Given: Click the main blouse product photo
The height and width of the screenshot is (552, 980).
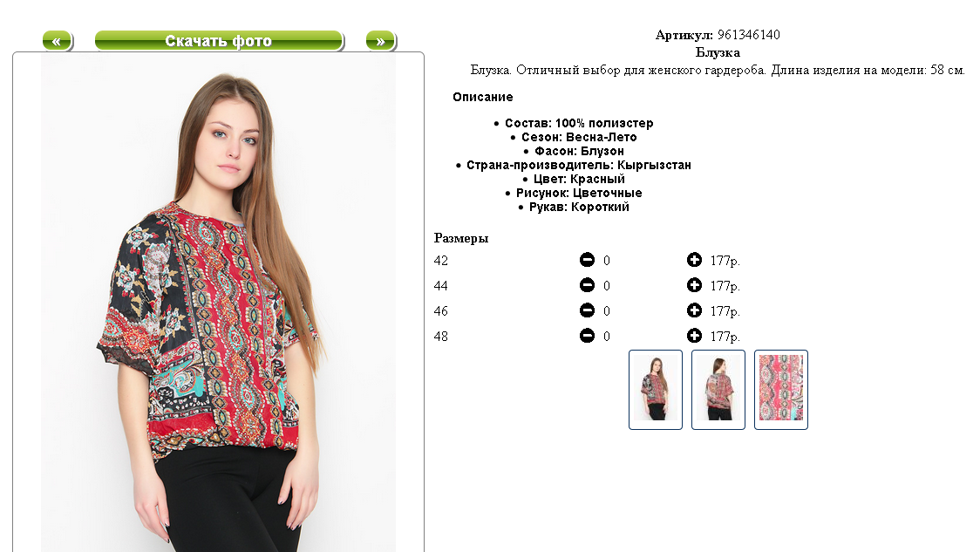Looking at the screenshot, I should tap(218, 303).
